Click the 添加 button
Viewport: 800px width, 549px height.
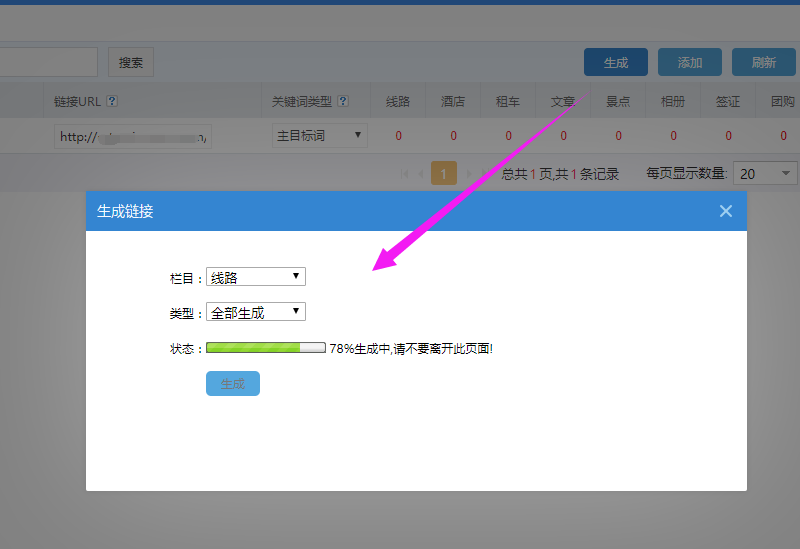click(x=690, y=63)
